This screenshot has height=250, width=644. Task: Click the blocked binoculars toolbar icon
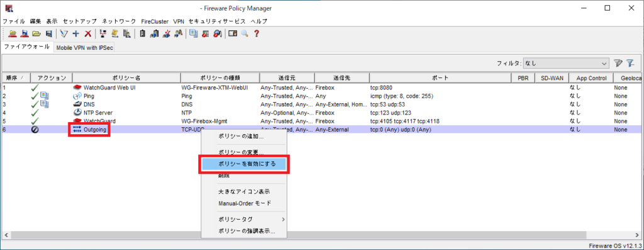point(218,34)
